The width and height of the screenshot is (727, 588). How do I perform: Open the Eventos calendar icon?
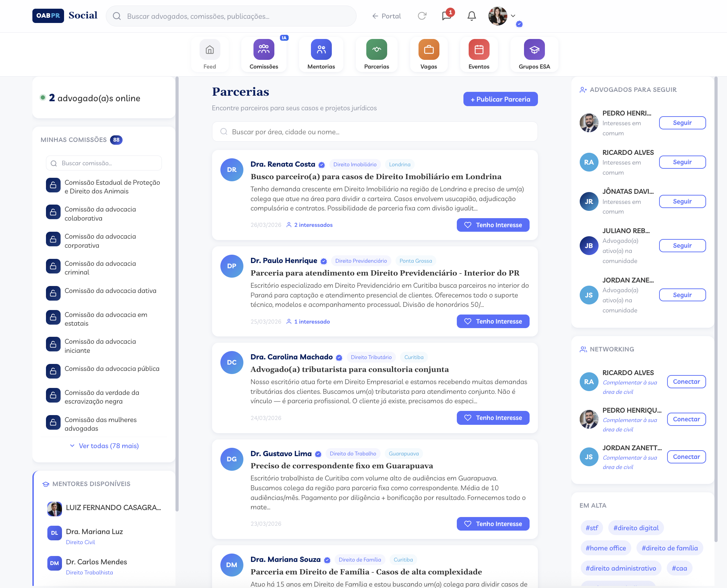[479, 50]
